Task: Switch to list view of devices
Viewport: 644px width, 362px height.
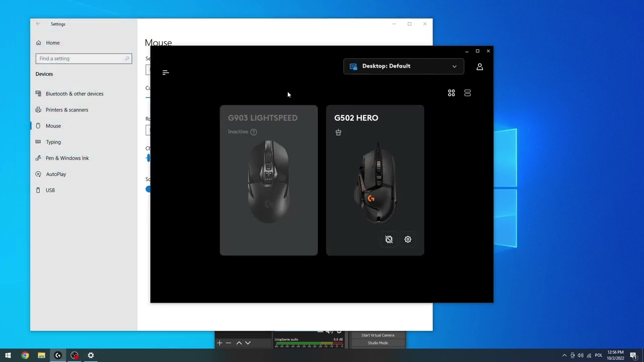Action: pos(467,93)
